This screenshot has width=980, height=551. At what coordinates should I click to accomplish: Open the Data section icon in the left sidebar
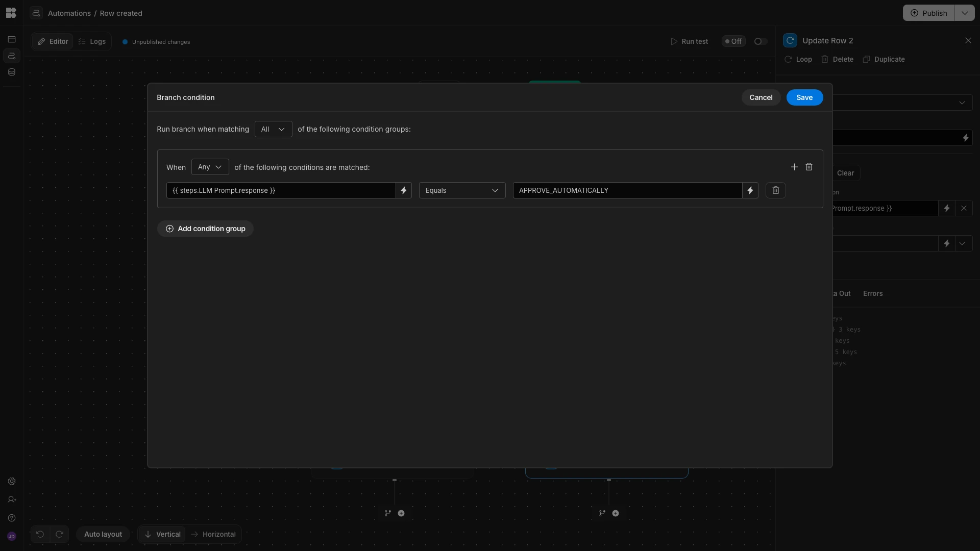click(12, 72)
